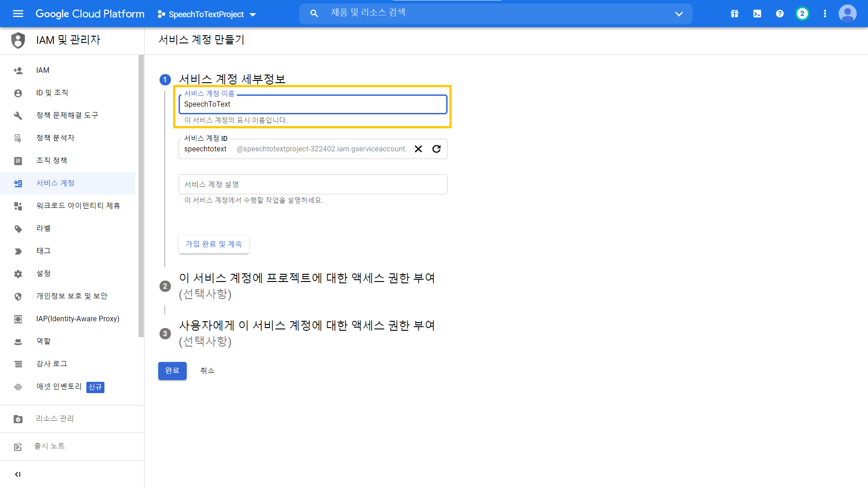Click the 서비스 계정 설명 description field
Image resolution: width=868 pixels, height=488 pixels.
click(312, 184)
